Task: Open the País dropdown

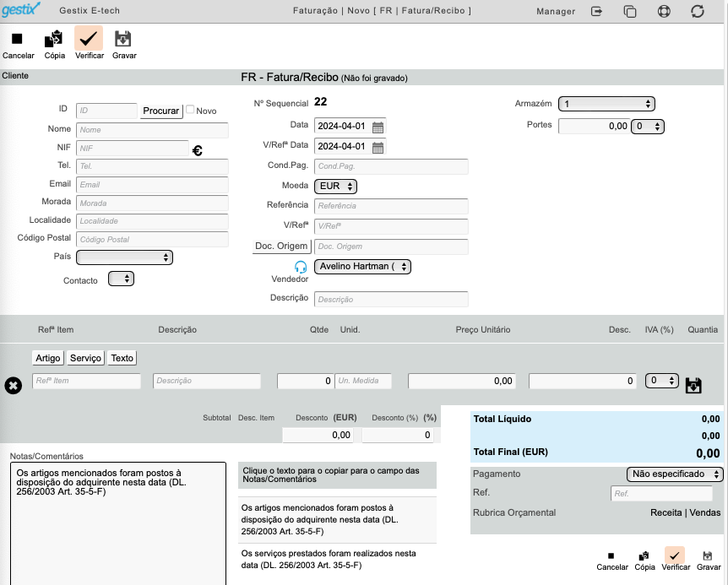Action: click(124, 257)
